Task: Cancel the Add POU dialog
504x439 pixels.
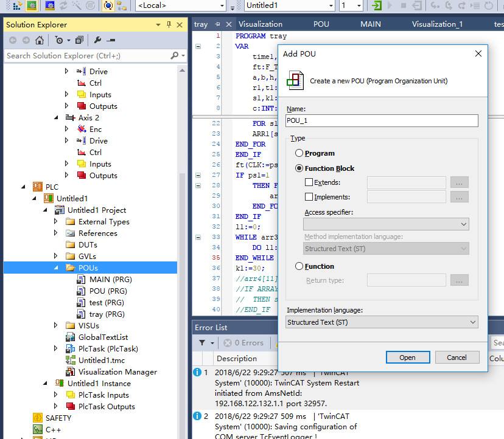Action: (457, 358)
